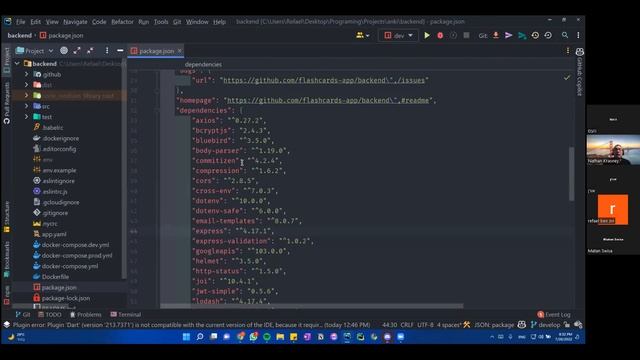Open the Navigate menu
Image resolution: width=640 pixels, height=360 pixels.
point(75,22)
